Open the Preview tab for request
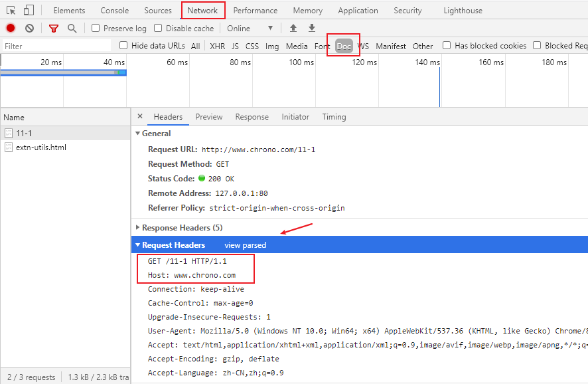 coord(209,117)
